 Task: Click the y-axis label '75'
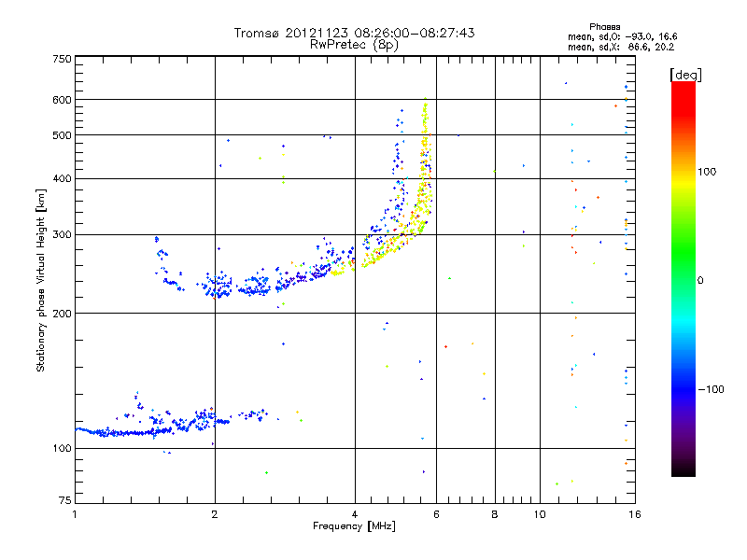pyautogui.click(x=65, y=500)
